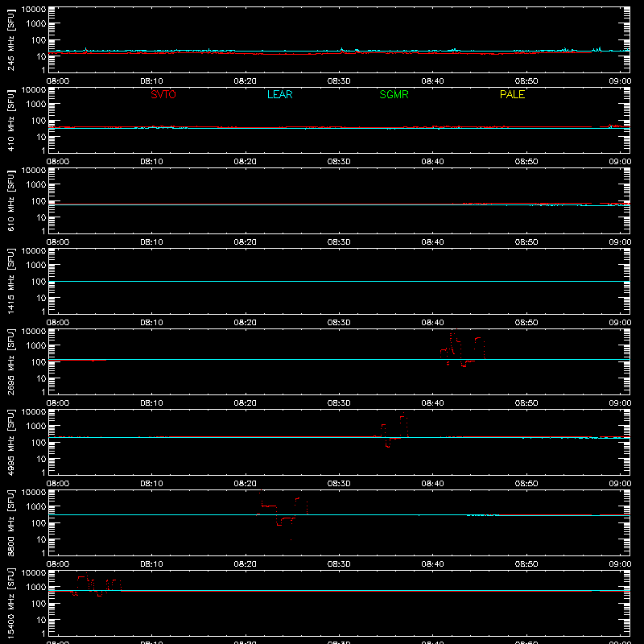Select the 4995 MHz [SFU] axis title
644x644 pixels.
(10, 442)
